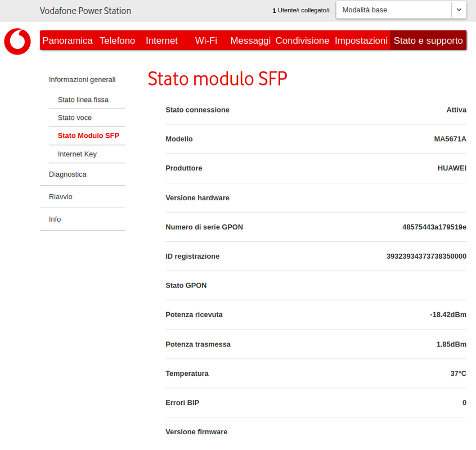Select the model value MA5671A
Viewport: 476px width, 450px height.
coord(450,139)
